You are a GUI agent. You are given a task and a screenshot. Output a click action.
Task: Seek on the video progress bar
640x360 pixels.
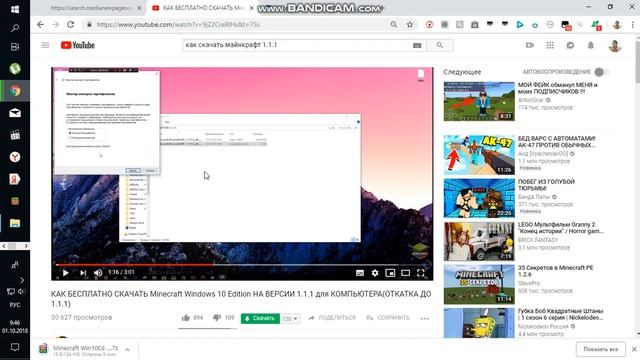tap(242, 265)
